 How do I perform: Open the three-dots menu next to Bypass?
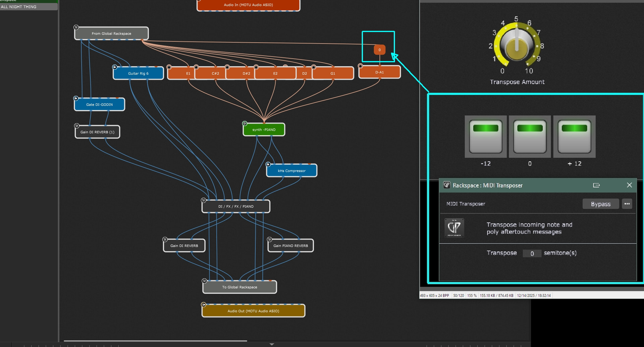pos(627,204)
